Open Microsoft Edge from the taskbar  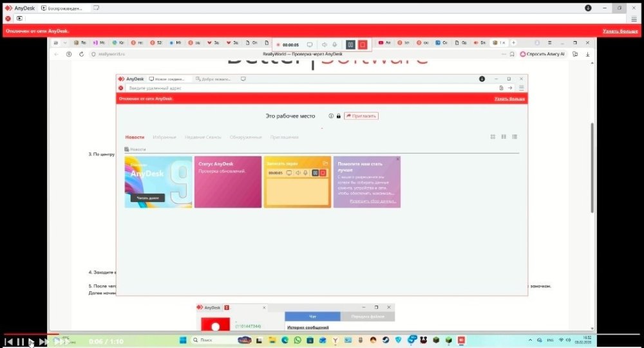tap(285, 340)
